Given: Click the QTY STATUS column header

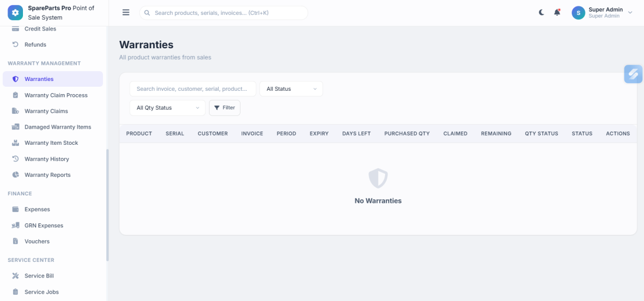Looking at the screenshot, I should pyautogui.click(x=541, y=134).
